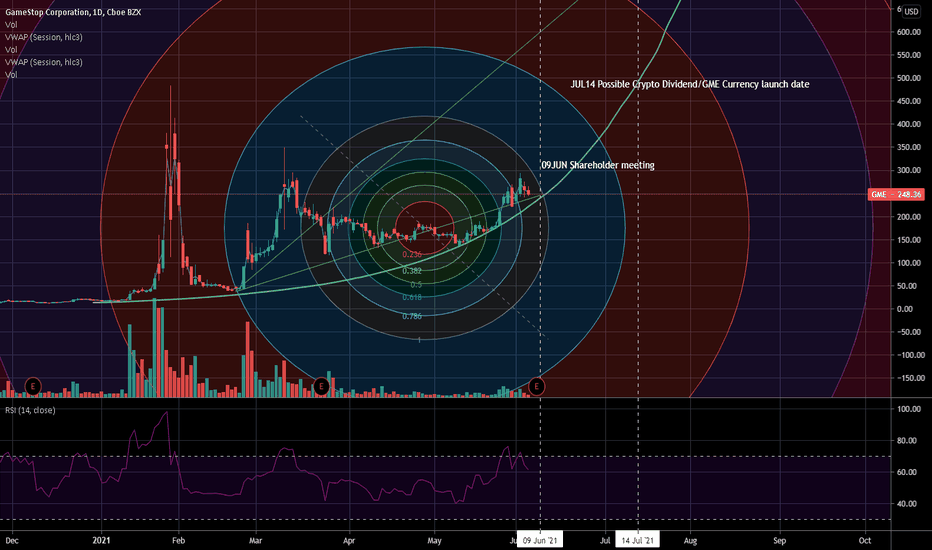The height and width of the screenshot is (550, 932).
Task: Click the Aug label on time axis
Action: point(690,540)
